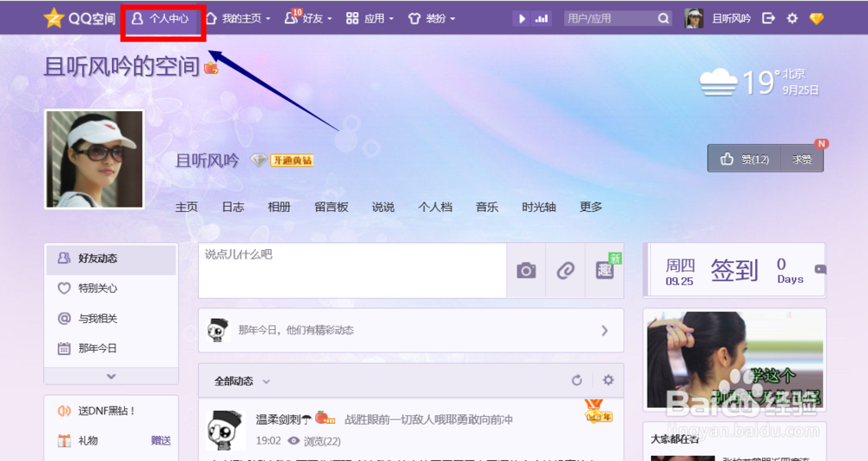868x461 pixels.
Task: Focus the 用户/应用 search field
Action: (609, 19)
